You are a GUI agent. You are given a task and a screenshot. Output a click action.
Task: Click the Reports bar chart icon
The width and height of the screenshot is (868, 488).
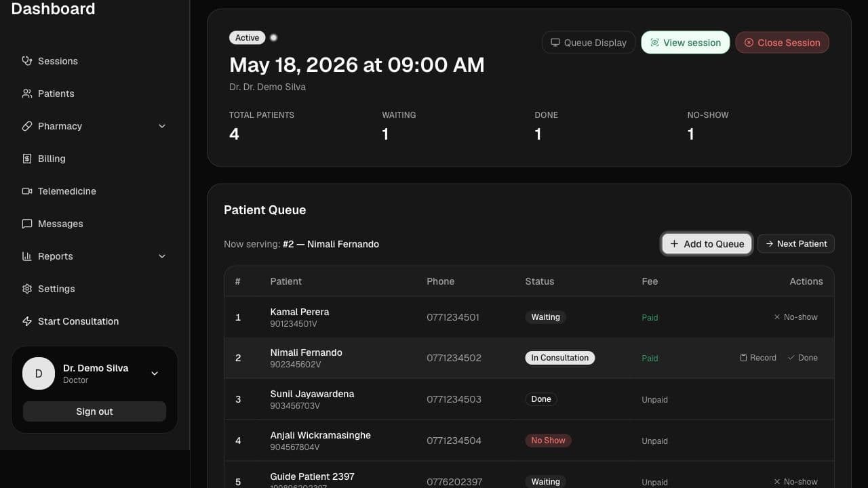[x=27, y=256]
